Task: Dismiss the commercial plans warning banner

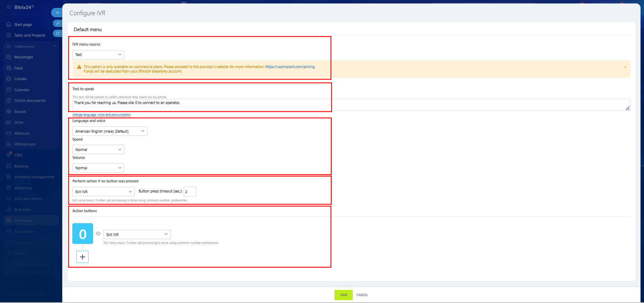Action: [625, 67]
